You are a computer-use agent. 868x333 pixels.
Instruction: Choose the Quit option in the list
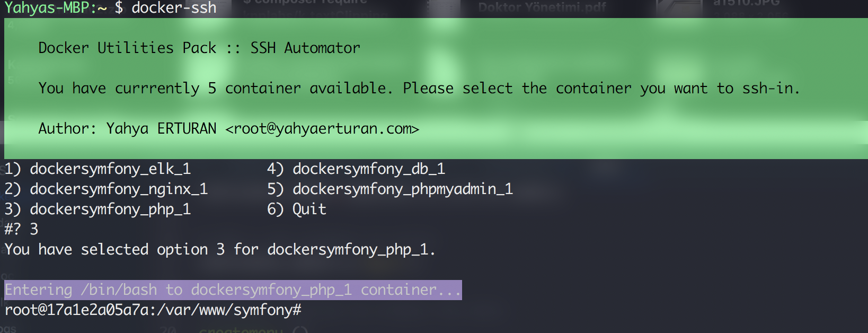[x=297, y=209]
